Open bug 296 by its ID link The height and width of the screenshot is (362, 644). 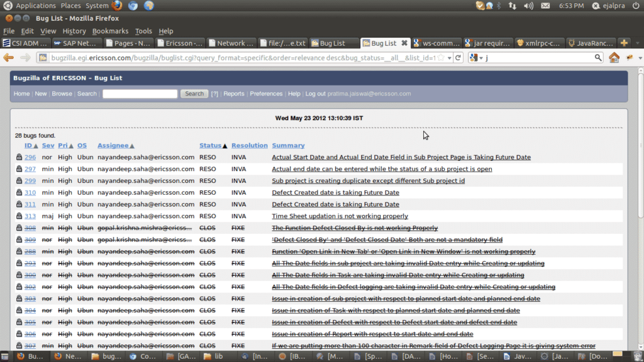click(x=30, y=157)
